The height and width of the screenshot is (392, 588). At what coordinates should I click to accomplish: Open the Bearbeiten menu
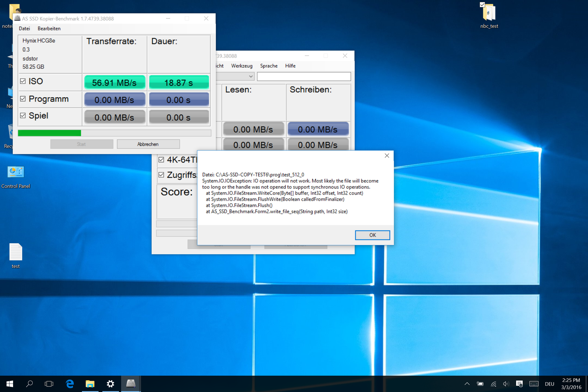[x=49, y=28]
